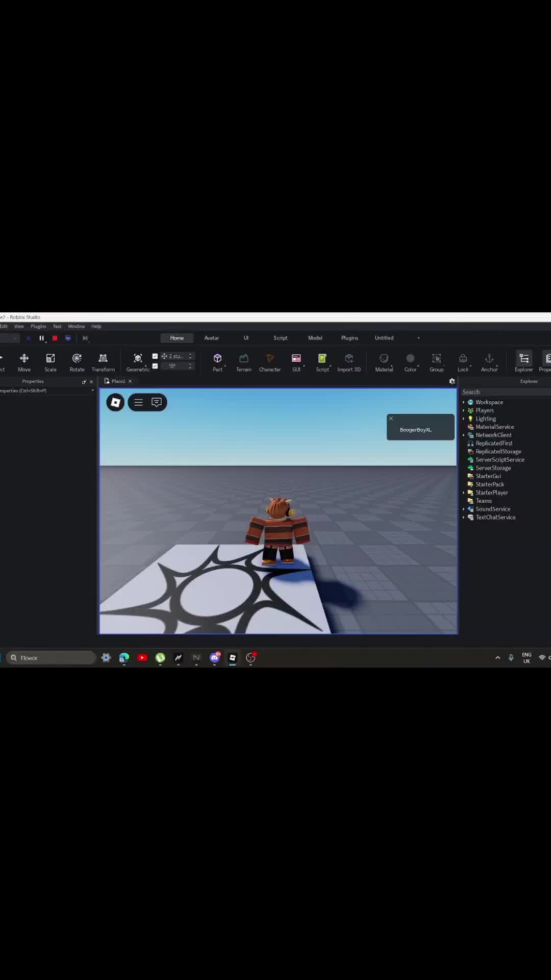Open the Help menu
The width and height of the screenshot is (551, 980).
pos(96,326)
